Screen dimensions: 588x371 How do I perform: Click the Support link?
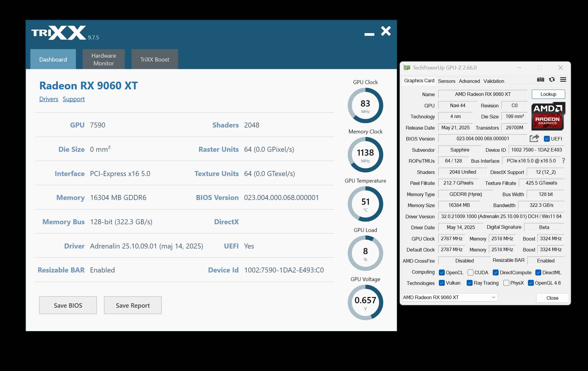pyautogui.click(x=74, y=99)
